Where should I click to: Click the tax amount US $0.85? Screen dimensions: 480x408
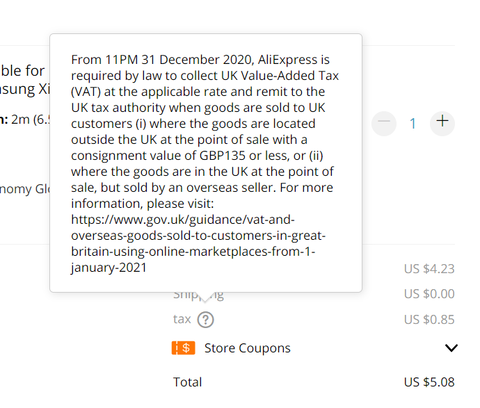coord(429,320)
